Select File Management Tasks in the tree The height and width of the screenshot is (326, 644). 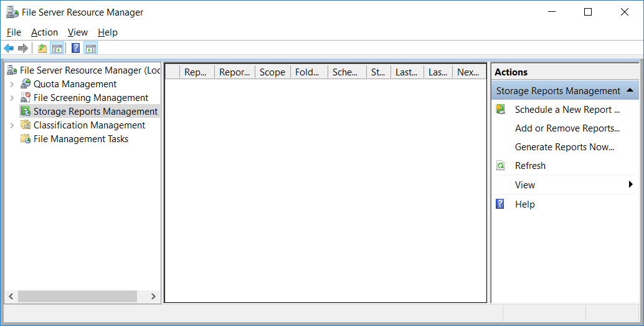pyautogui.click(x=81, y=139)
